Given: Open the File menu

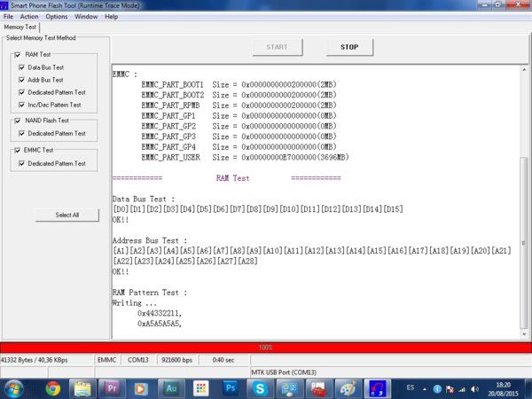Looking at the screenshot, I should pyautogui.click(x=8, y=17).
